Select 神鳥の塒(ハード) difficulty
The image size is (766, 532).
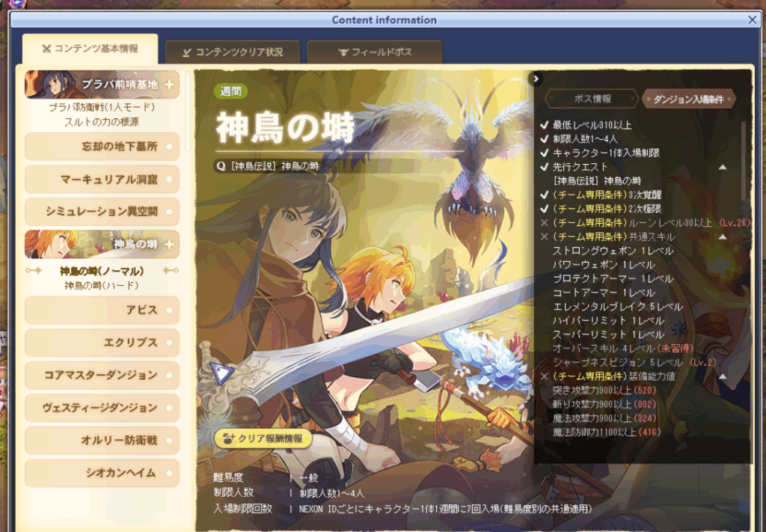(x=102, y=285)
